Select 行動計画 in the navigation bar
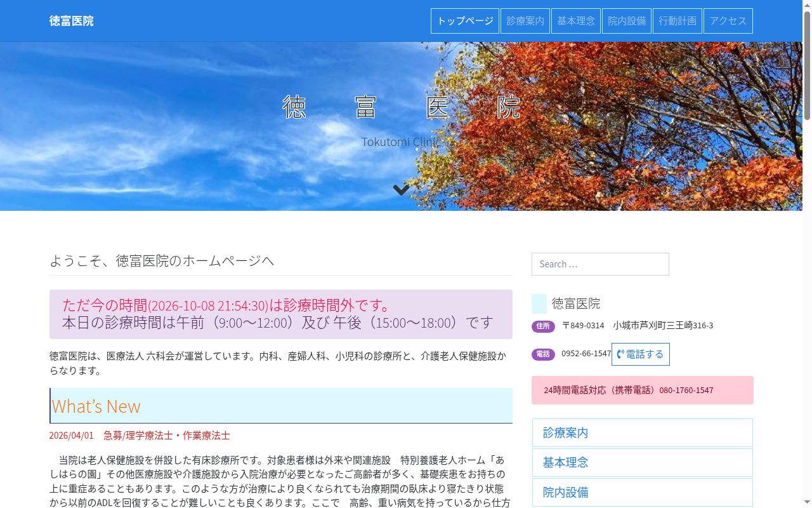 678,21
